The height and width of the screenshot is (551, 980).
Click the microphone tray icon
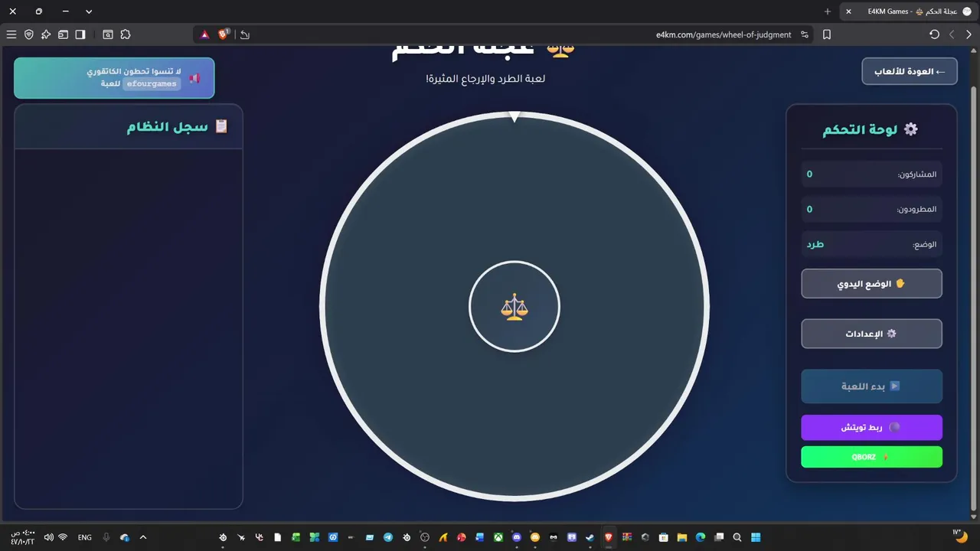[x=106, y=537]
